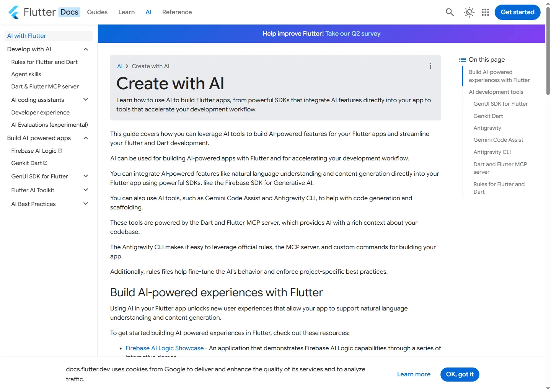Collapse the Build AI-powered apps chevron
The width and height of the screenshot is (551, 392).
pos(86,138)
